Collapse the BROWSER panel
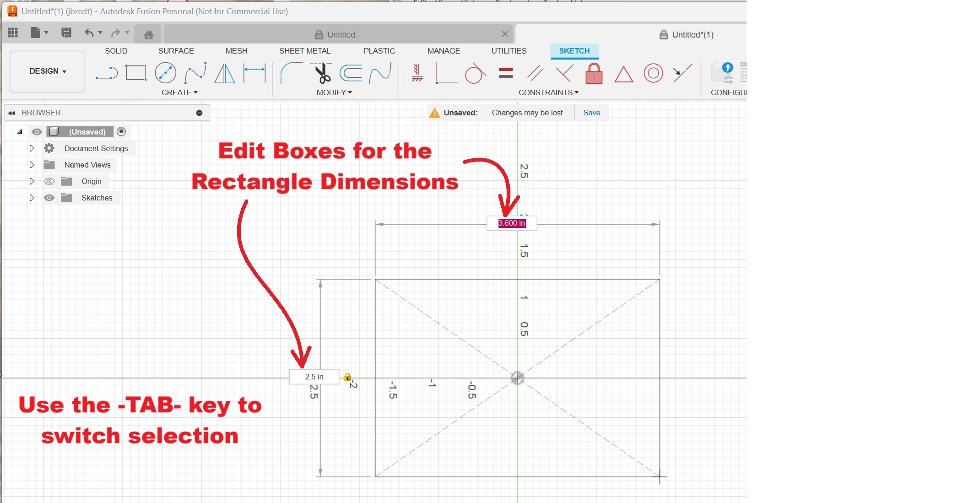This screenshot has height=503, width=980. 12,113
